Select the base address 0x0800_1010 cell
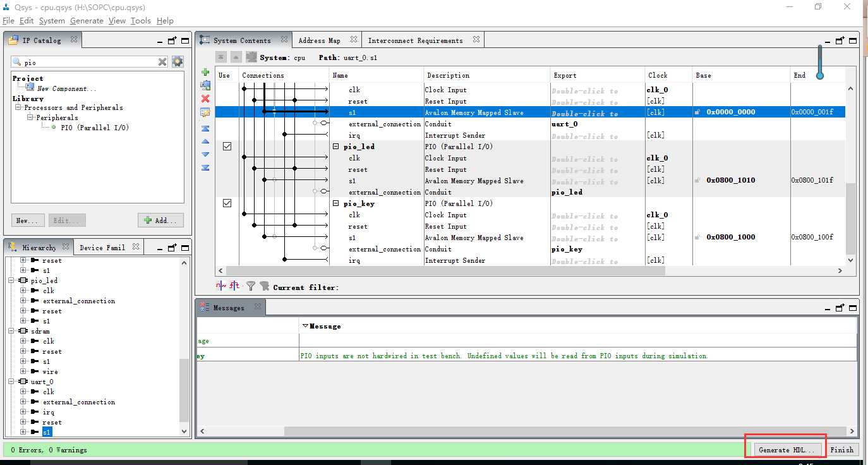 point(741,180)
